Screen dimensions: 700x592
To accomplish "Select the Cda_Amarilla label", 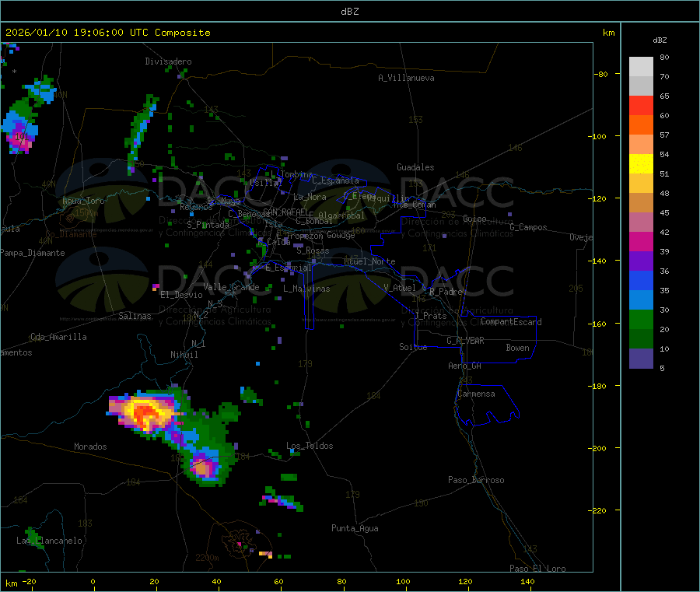I will (58, 337).
